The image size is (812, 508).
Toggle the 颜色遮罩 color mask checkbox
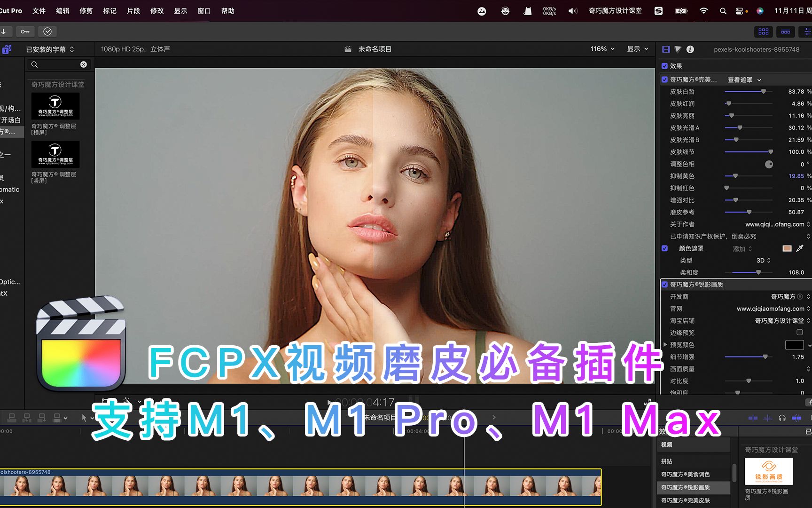pyautogui.click(x=664, y=248)
